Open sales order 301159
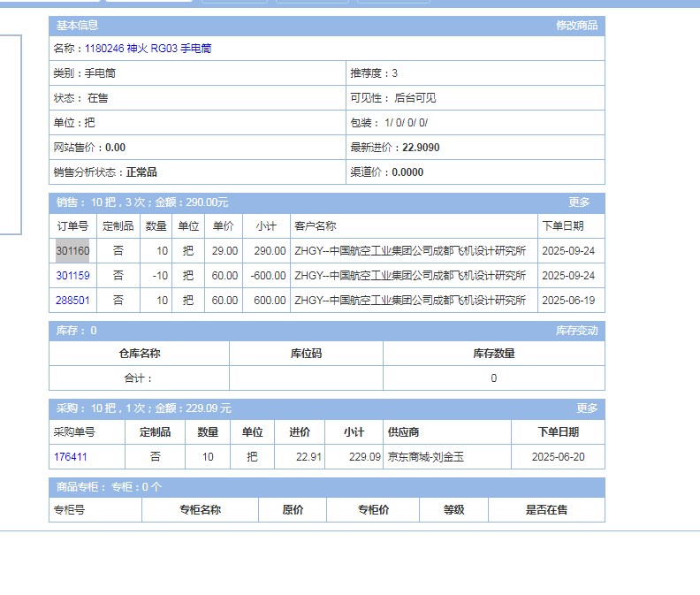The width and height of the screenshot is (700, 595). (x=72, y=276)
